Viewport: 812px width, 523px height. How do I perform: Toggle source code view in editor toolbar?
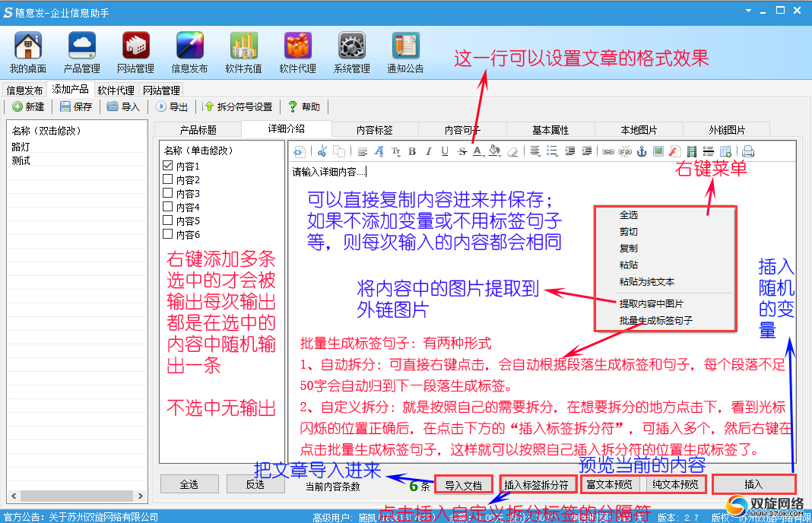pyautogui.click(x=299, y=152)
